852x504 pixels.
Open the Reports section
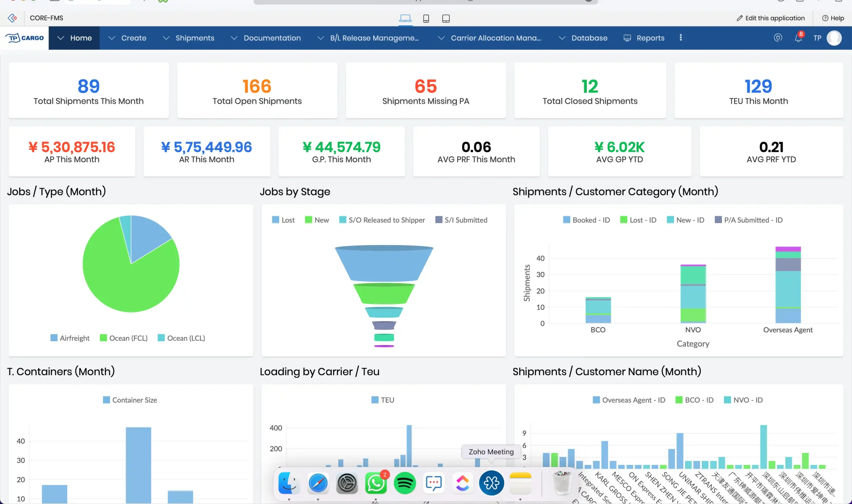point(644,38)
